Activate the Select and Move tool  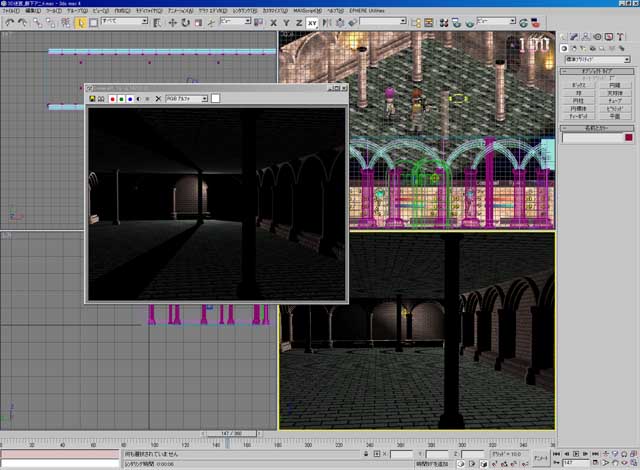172,23
